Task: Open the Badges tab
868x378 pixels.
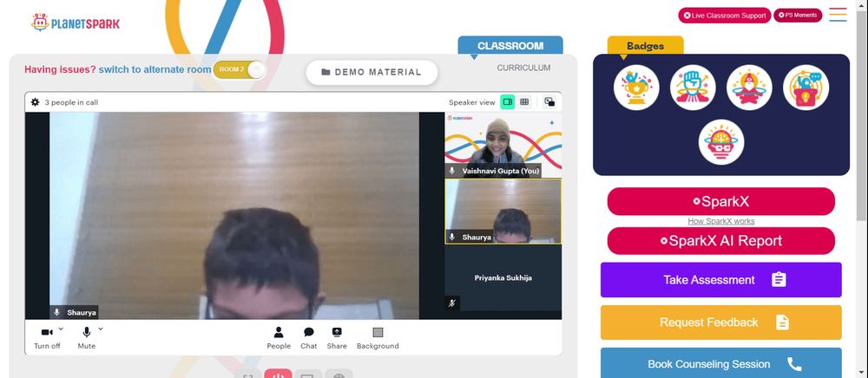Action: point(646,45)
